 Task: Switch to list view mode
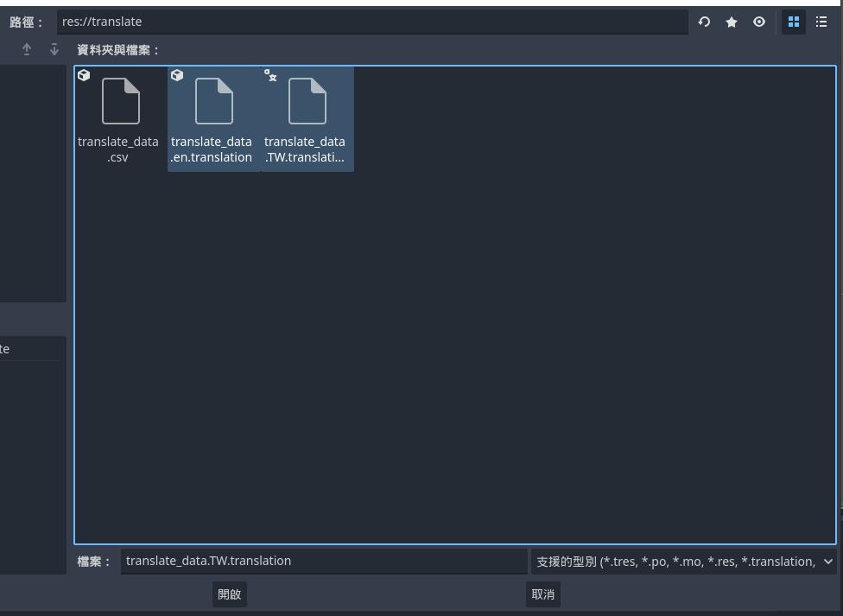(x=821, y=22)
